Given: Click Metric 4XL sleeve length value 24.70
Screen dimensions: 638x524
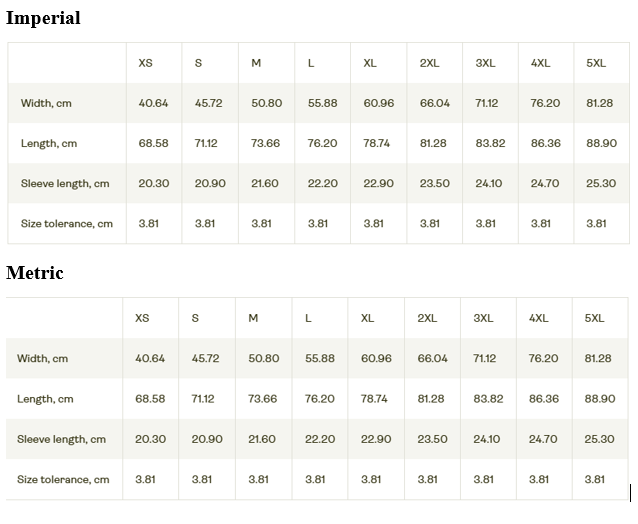Looking at the screenshot, I should (543, 439).
